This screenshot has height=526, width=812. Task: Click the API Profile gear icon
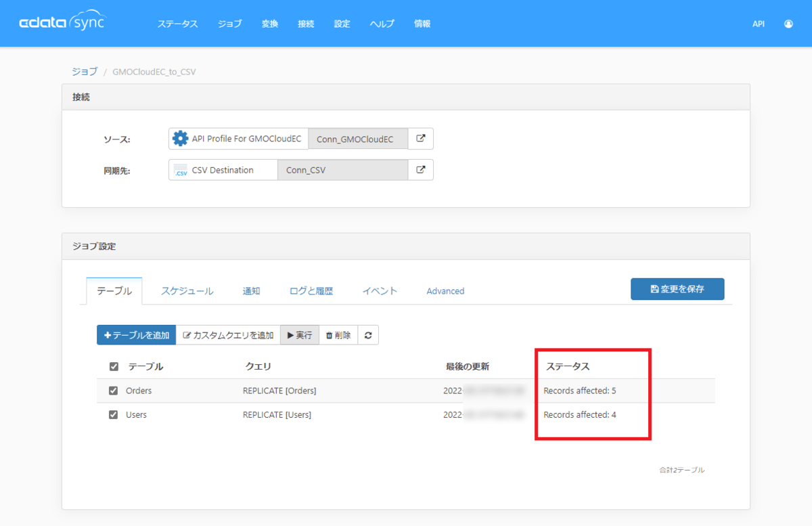pos(180,139)
